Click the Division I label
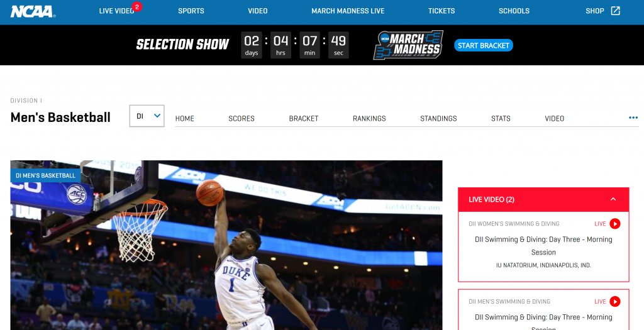 tap(26, 101)
